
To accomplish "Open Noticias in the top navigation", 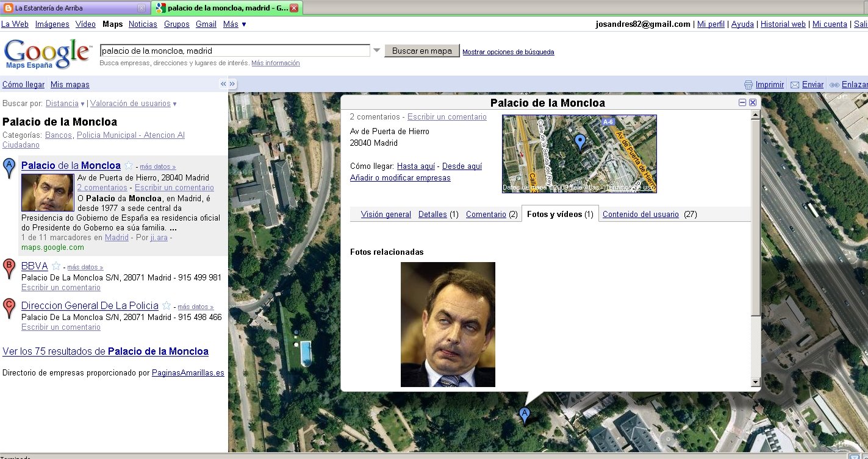I will [143, 24].
